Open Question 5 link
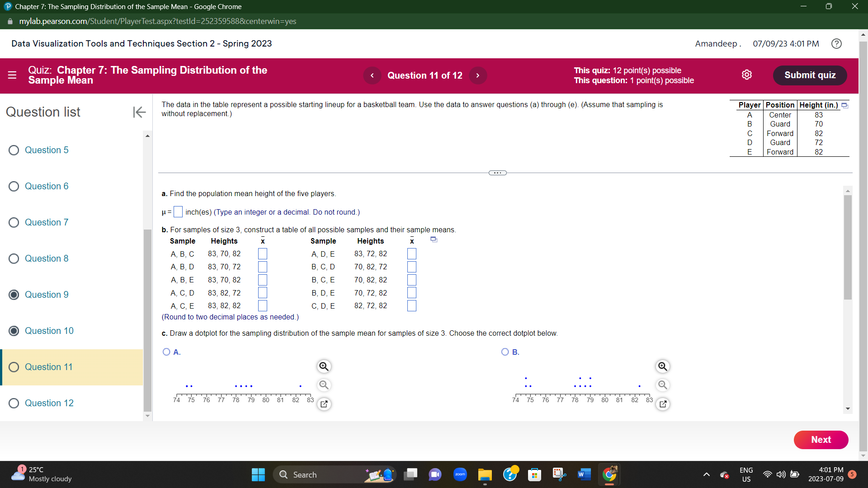The height and width of the screenshot is (488, 868). [x=47, y=150]
